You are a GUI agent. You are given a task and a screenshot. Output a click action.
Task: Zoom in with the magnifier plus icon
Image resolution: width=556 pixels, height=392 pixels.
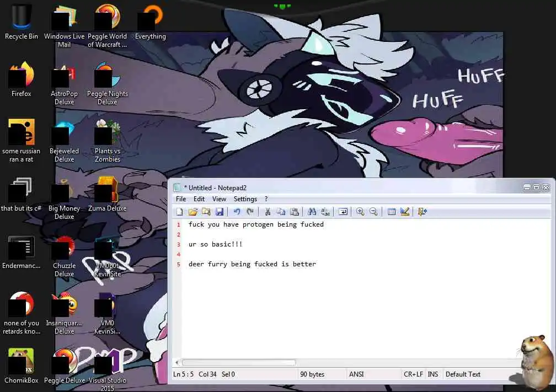pyautogui.click(x=360, y=212)
